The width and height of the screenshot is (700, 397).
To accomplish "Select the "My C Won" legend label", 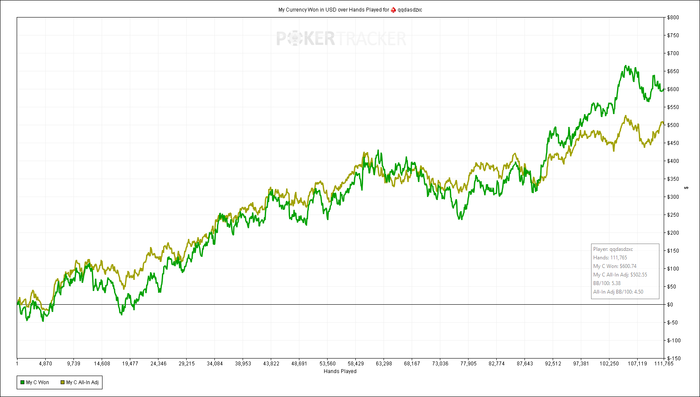I will pyautogui.click(x=38, y=382).
